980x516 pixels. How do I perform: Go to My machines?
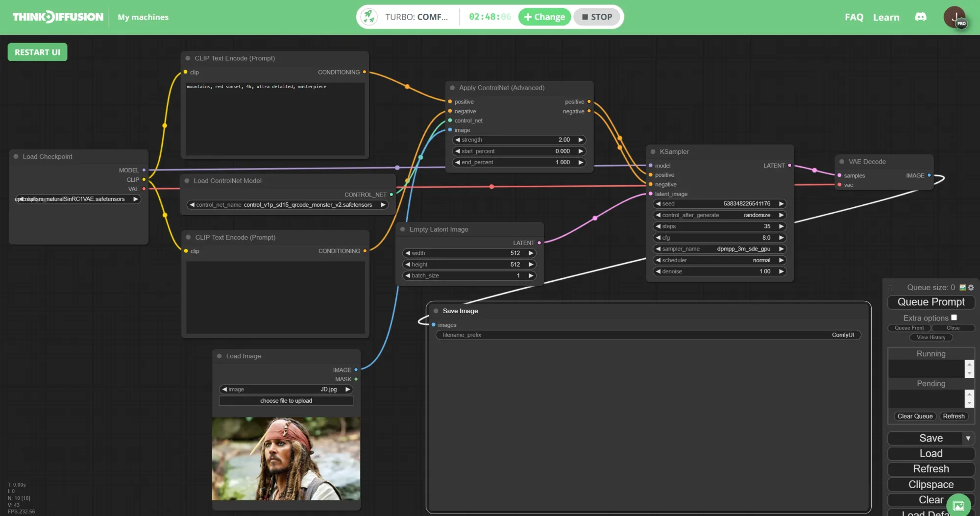pyautogui.click(x=143, y=17)
